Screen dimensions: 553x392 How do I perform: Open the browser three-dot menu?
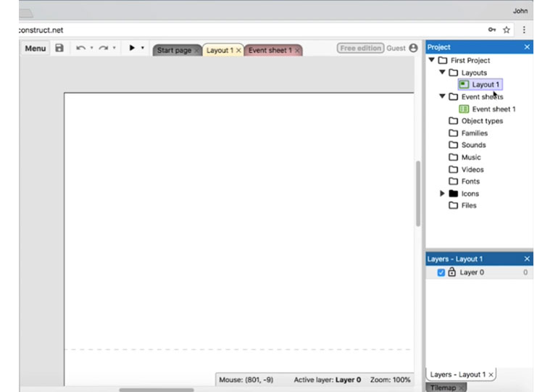[x=524, y=30]
